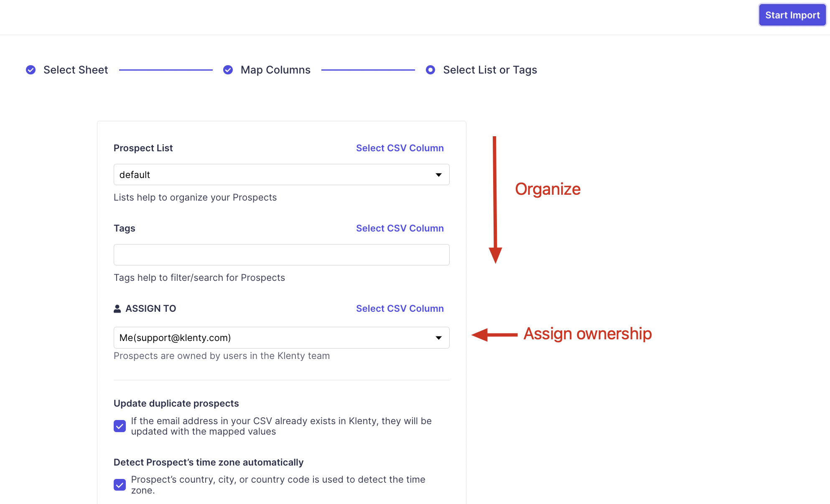Click the duplicate prospects description text
This screenshot has height=504, width=830.
(281, 426)
